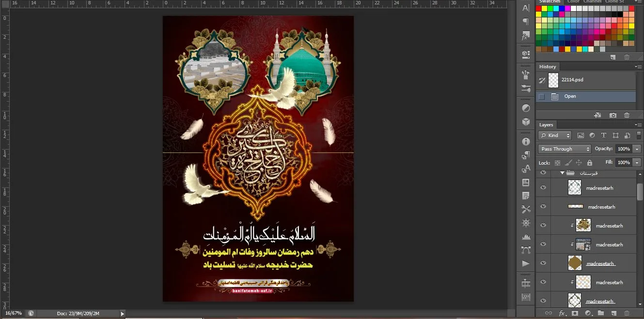Open the Timeline panel icon
The width and height of the screenshot is (644, 319).
click(526, 283)
